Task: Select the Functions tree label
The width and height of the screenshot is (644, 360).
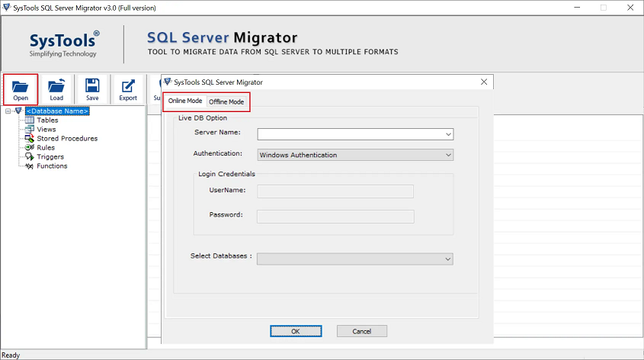Action: pos(52,166)
